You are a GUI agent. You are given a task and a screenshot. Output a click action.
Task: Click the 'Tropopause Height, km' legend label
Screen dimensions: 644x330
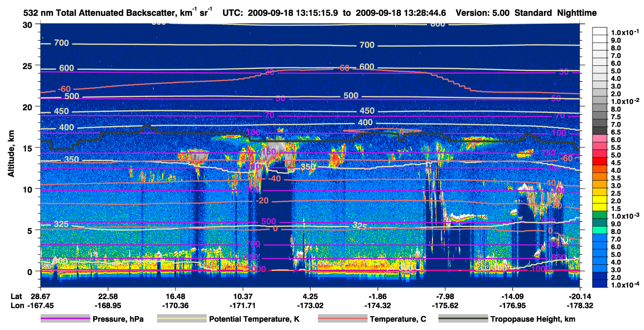(x=533, y=319)
